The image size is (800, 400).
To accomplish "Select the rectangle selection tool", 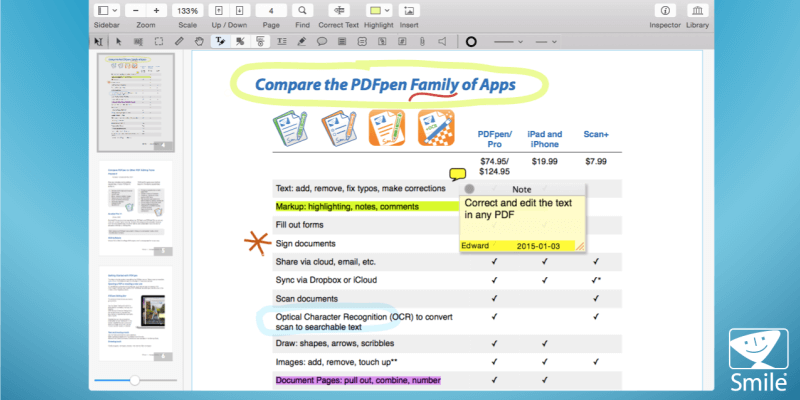I will (x=159, y=42).
